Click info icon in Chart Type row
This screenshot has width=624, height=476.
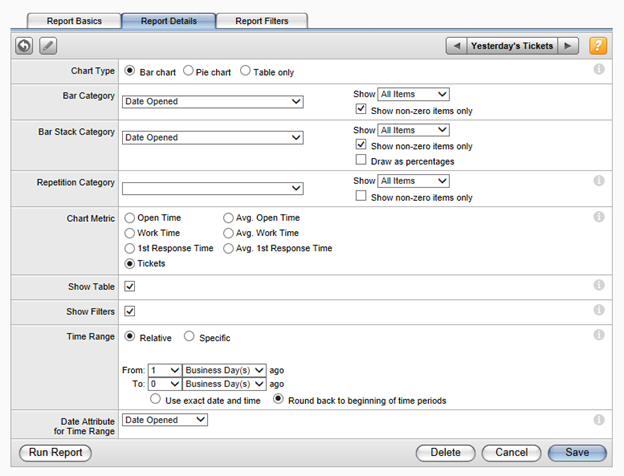(x=599, y=69)
